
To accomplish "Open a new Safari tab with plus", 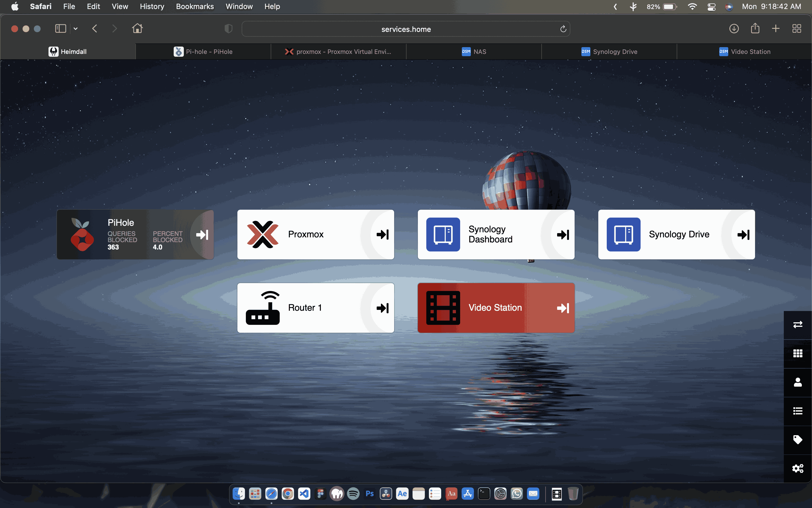I will click(x=776, y=29).
